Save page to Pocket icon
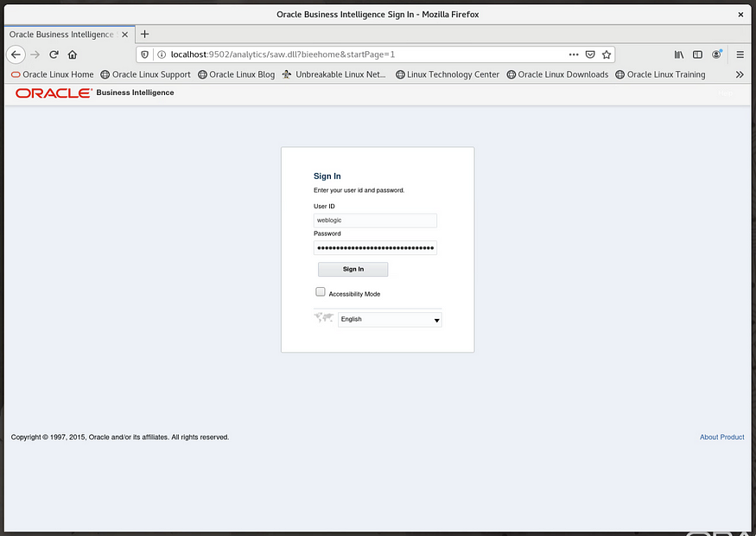 tap(590, 54)
